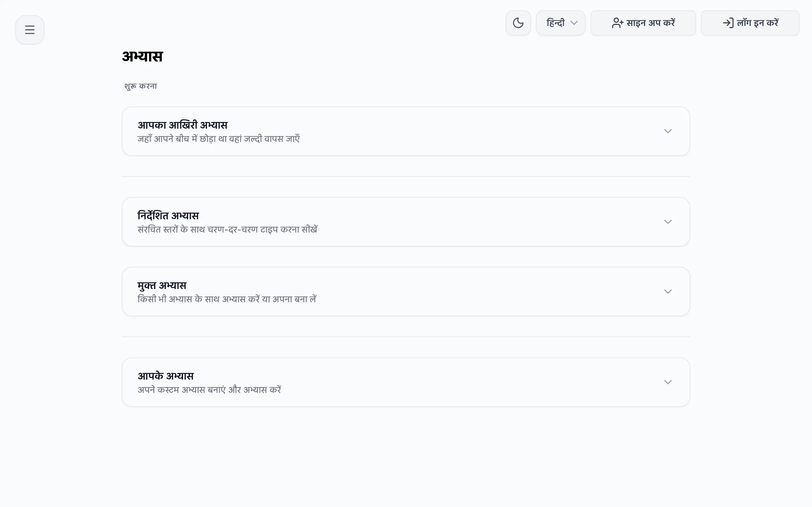Click the three-line menu icon top left
The image size is (812, 507).
[x=29, y=29]
